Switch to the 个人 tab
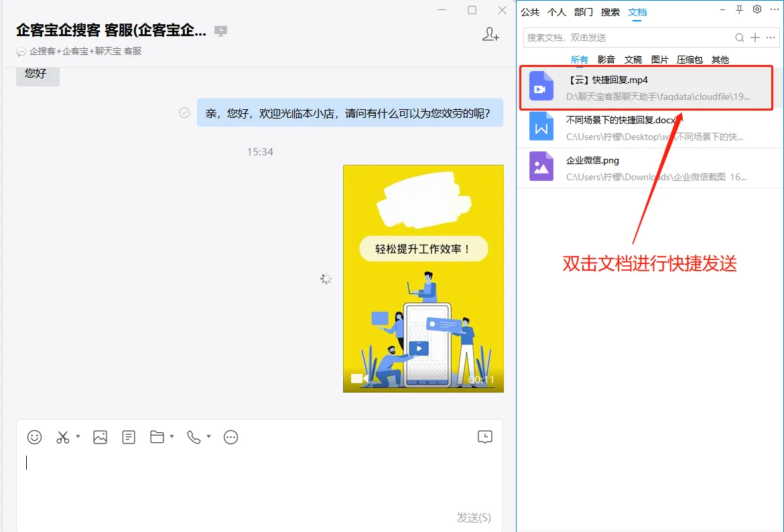 pos(556,12)
